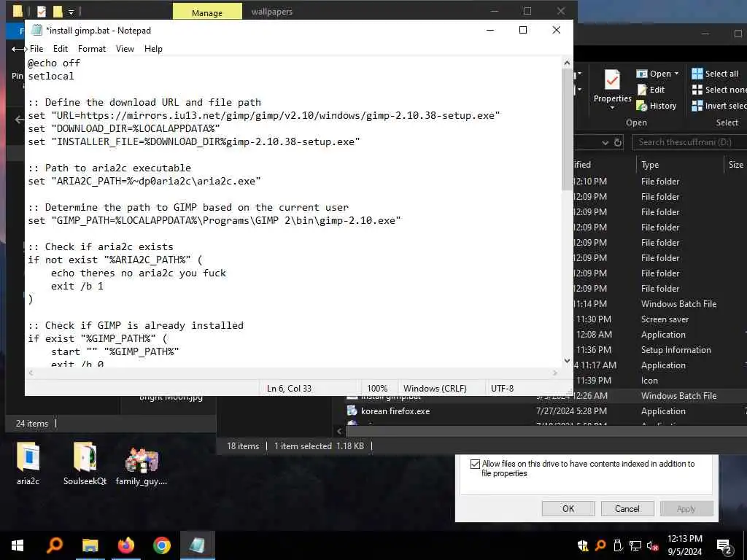Click the muted volume tray icon

[652, 545]
